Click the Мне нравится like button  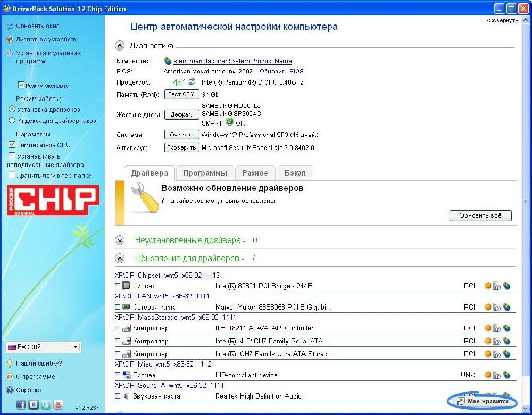coord(483,401)
